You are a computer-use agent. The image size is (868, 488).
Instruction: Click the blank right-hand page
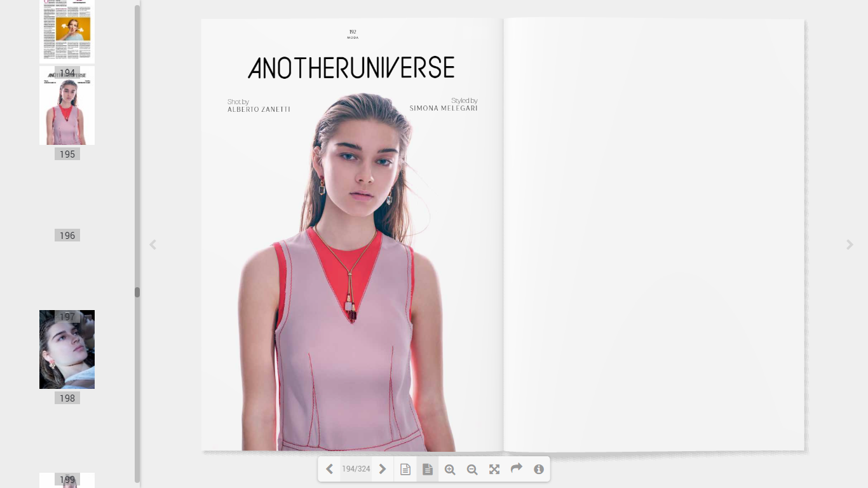(x=654, y=235)
